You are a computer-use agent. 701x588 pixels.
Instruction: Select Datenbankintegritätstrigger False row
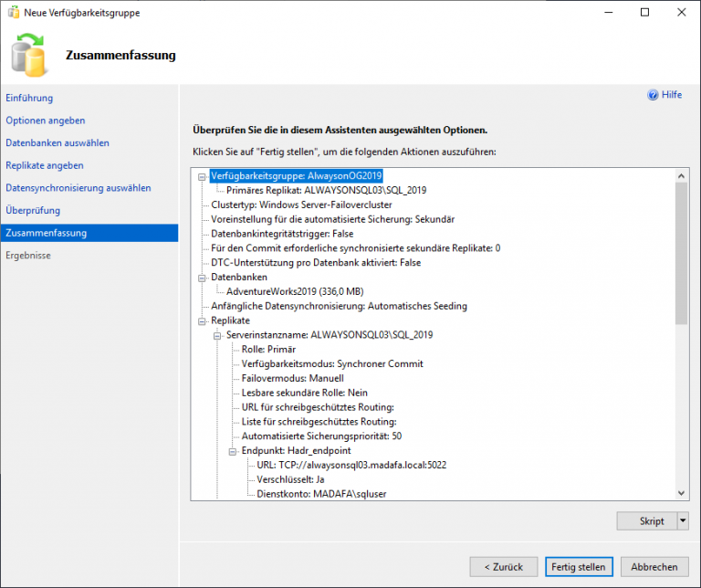coord(283,234)
